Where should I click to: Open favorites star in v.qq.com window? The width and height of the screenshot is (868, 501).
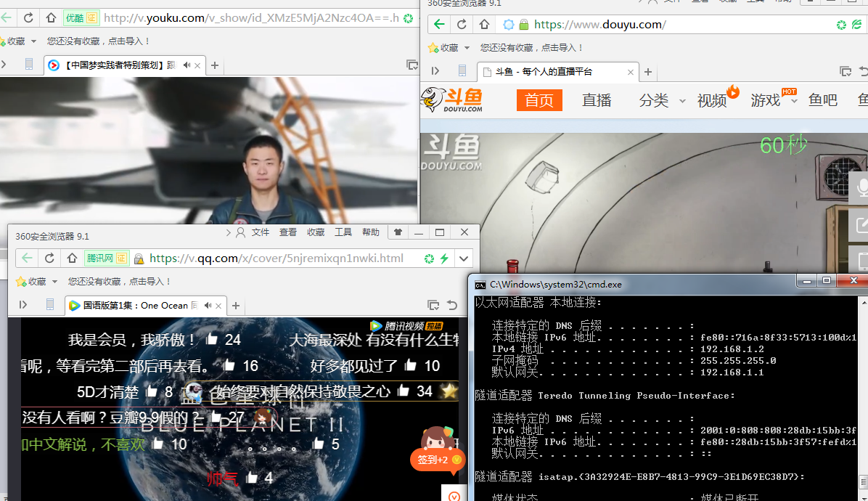point(21,282)
